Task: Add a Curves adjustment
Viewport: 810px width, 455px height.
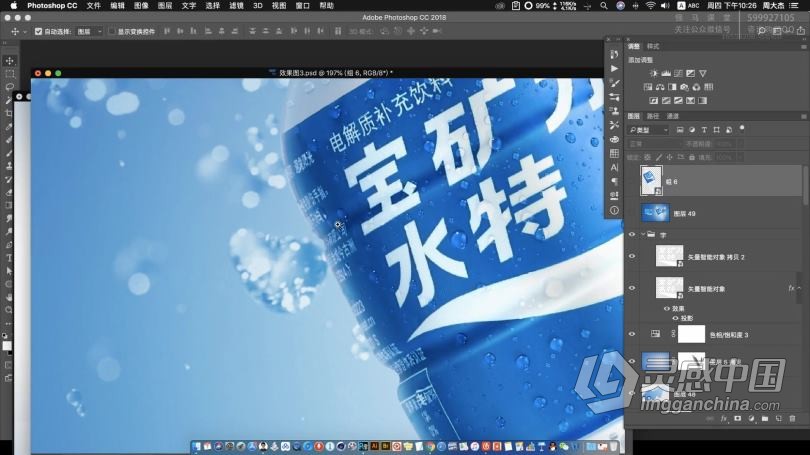Action: click(678, 73)
